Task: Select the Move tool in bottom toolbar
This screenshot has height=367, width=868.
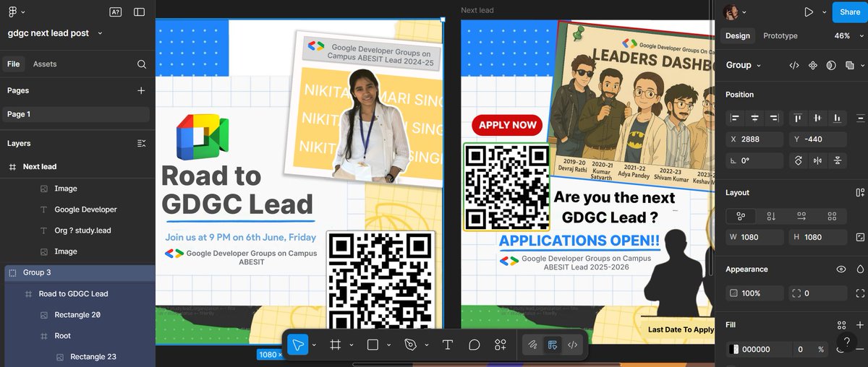Action: pyautogui.click(x=298, y=345)
